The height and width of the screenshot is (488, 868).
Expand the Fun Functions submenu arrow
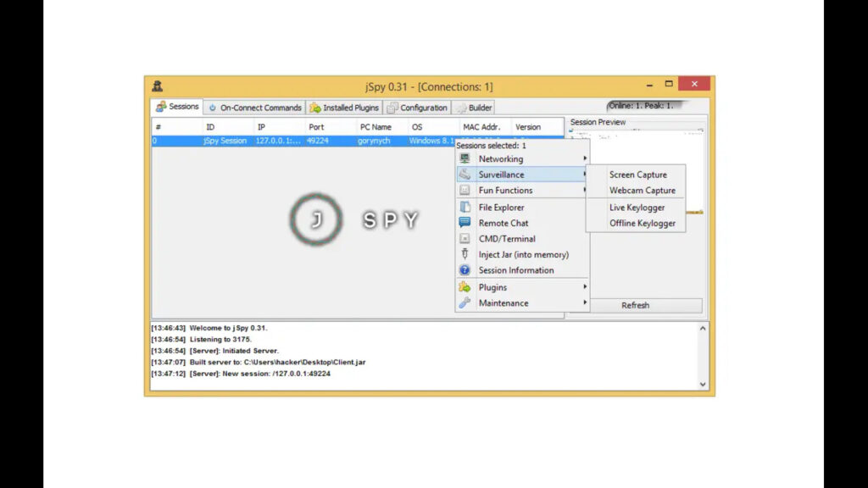[x=585, y=191]
